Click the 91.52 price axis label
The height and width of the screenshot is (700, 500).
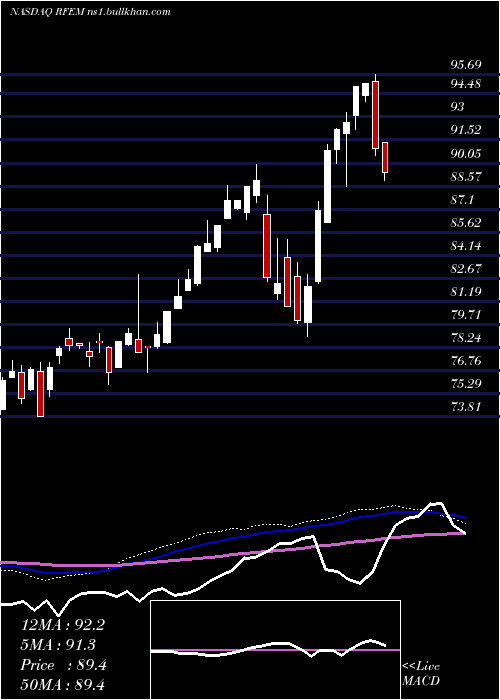466,130
